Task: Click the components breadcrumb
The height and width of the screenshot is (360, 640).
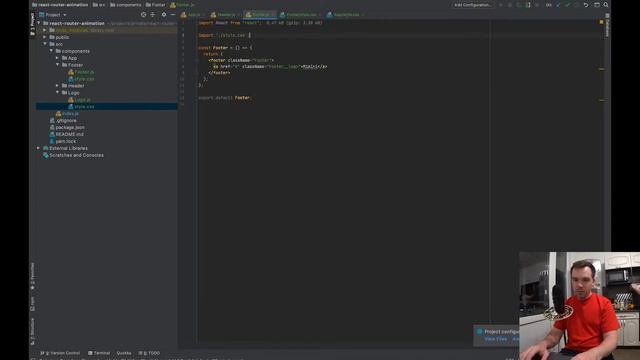Action: pos(126,5)
